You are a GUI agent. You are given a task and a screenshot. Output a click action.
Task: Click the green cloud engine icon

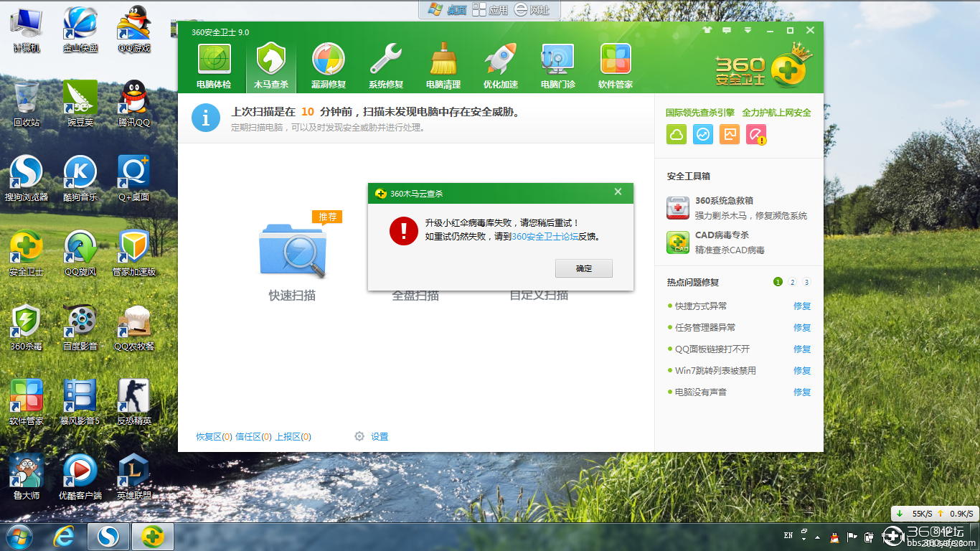tap(677, 134)
